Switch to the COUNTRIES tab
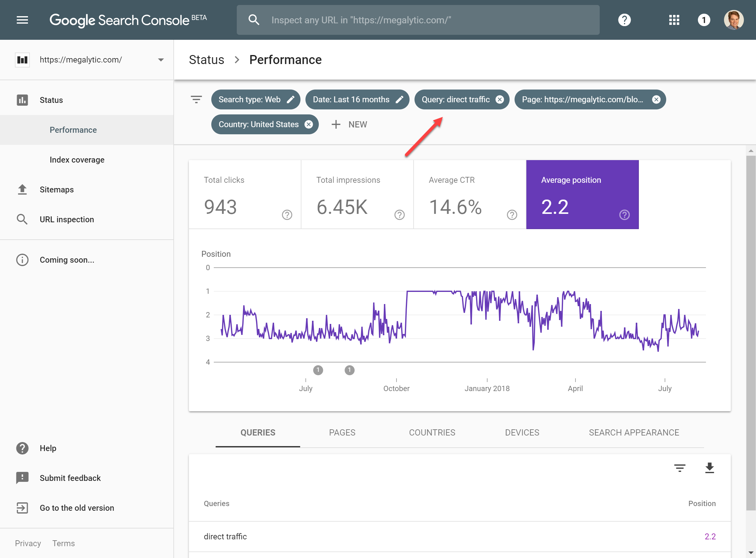 tap(432, 433)
